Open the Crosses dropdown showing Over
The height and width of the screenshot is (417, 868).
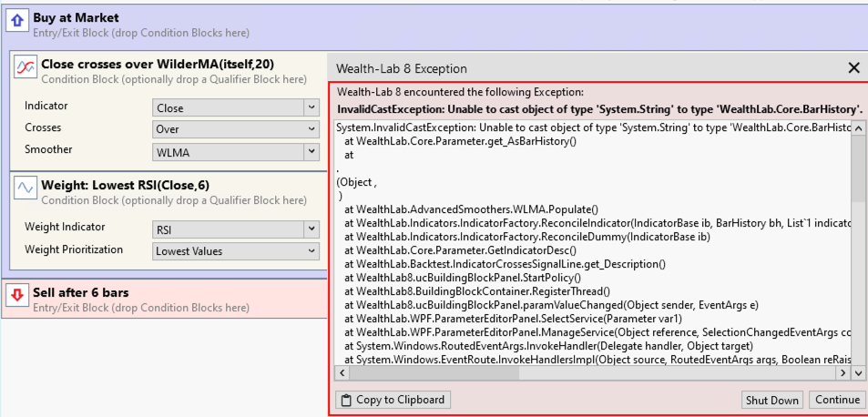coord(236,129)
